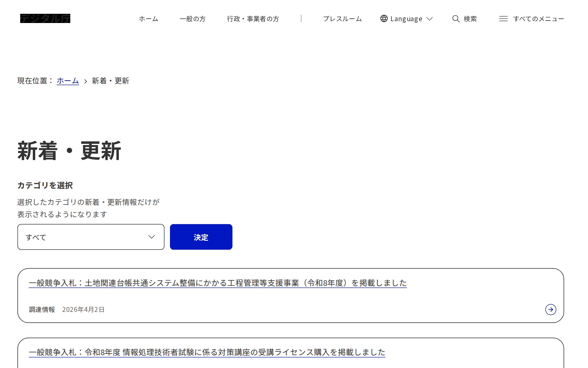The height and width of the screenshot is (368, 588).
Task: Click the ホーム breadcrumb link
Action: 68,81
